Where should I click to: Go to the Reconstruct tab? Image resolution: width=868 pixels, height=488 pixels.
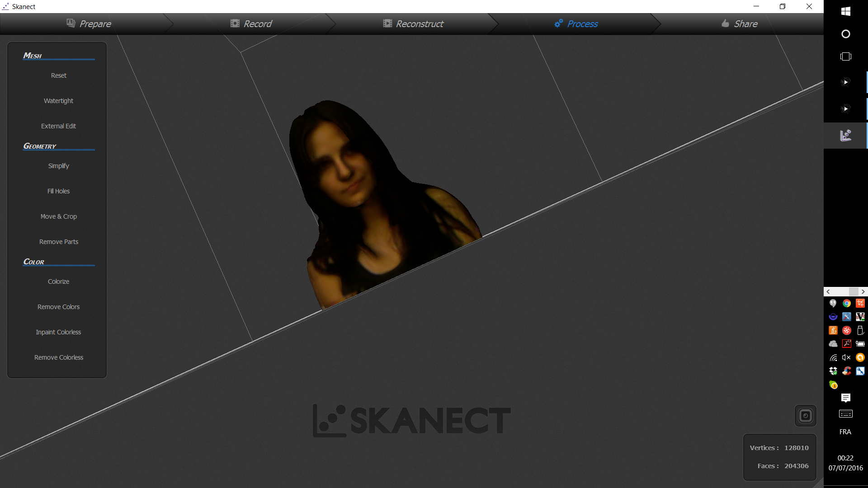coord(413,24)
